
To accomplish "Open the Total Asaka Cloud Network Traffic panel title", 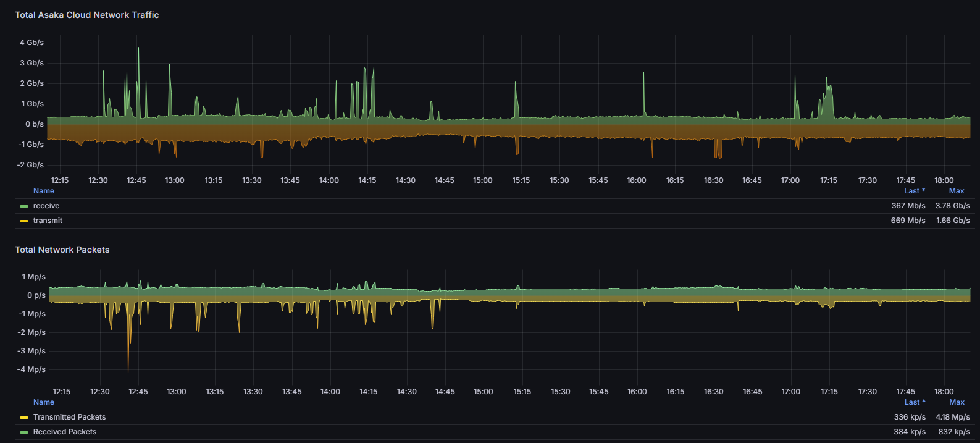I will click(86, 15).
